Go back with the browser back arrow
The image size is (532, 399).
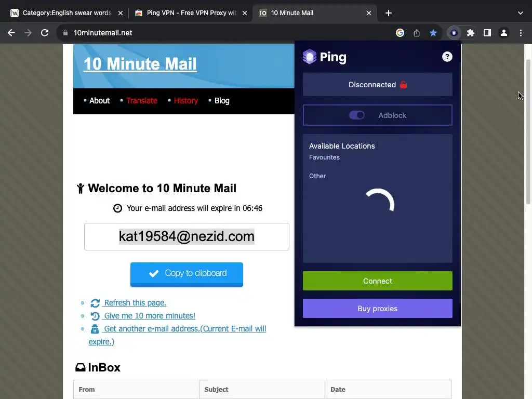11,33
